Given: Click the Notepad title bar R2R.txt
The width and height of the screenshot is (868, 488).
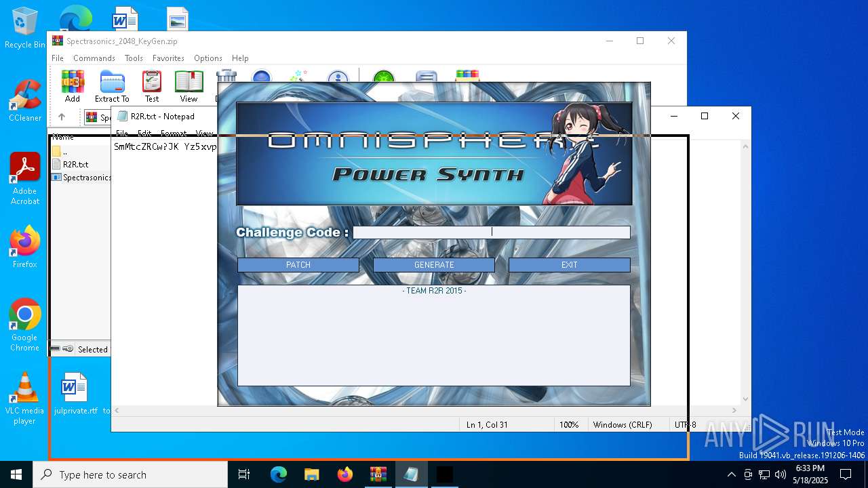Looking at the screenshot, I should coord(163,117).
